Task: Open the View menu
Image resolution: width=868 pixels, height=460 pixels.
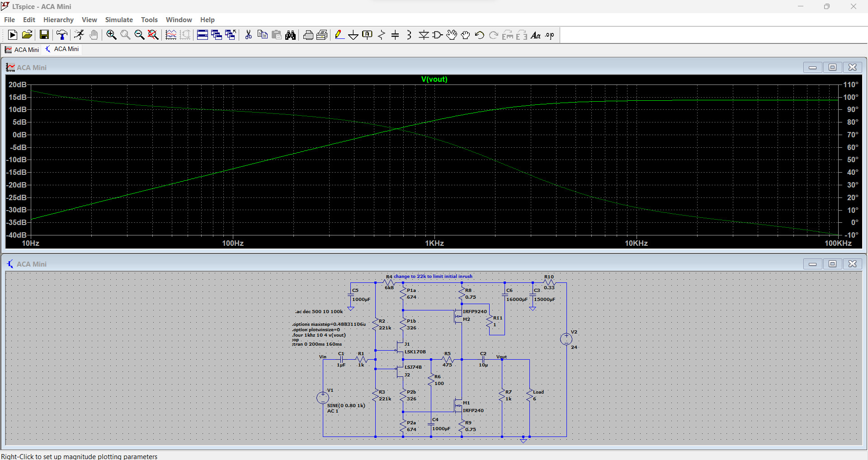Action: click(x=90, y=20)
